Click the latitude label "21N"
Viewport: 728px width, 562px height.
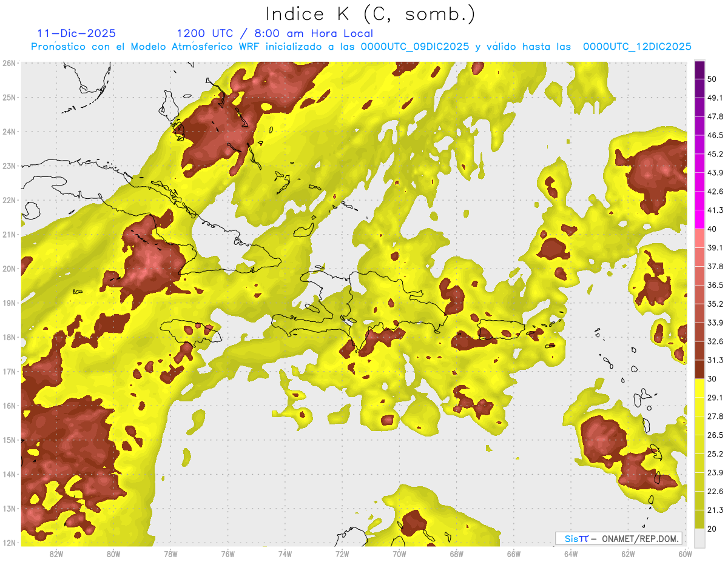(x=9, y=235)
